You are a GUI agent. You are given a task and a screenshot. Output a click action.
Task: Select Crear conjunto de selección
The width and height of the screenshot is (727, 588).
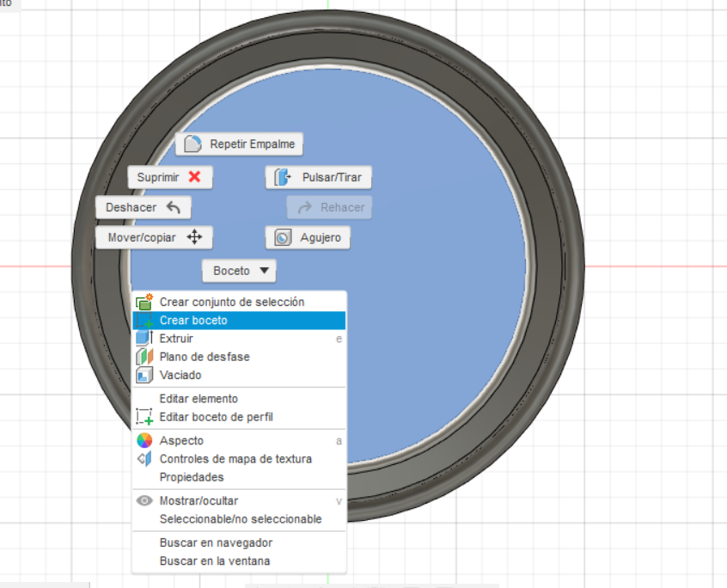[239, 302]
